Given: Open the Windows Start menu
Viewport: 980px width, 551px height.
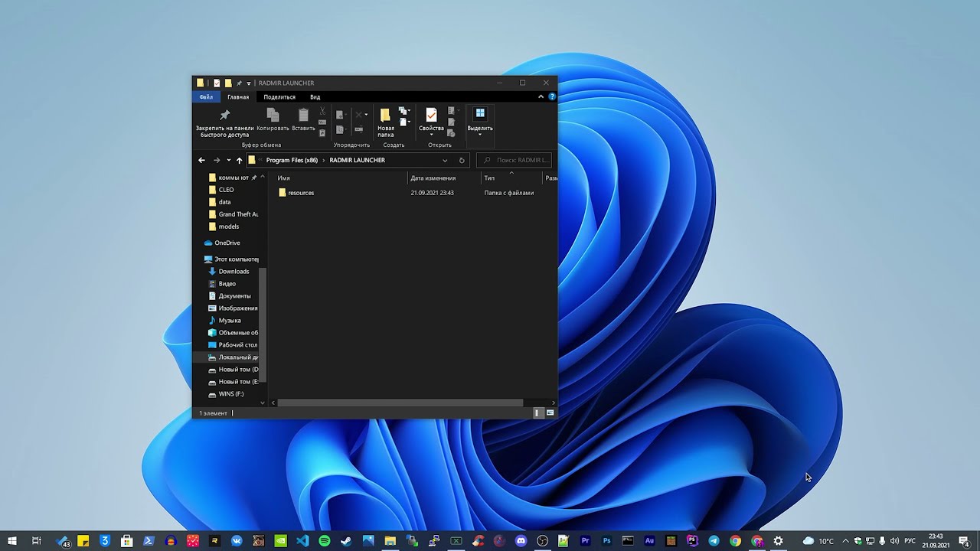Looking at the screenshot, I should (x=11, y=541).
